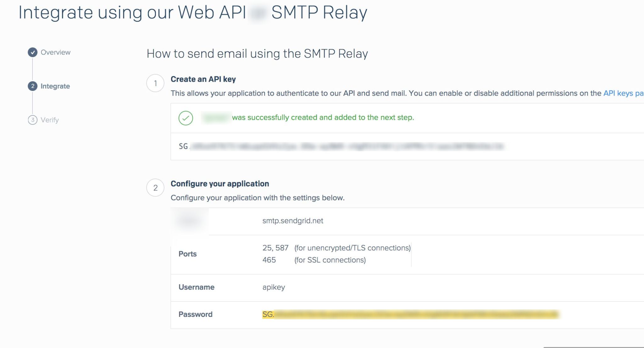
Task: Click the Password row label
Action: (195, 314)
